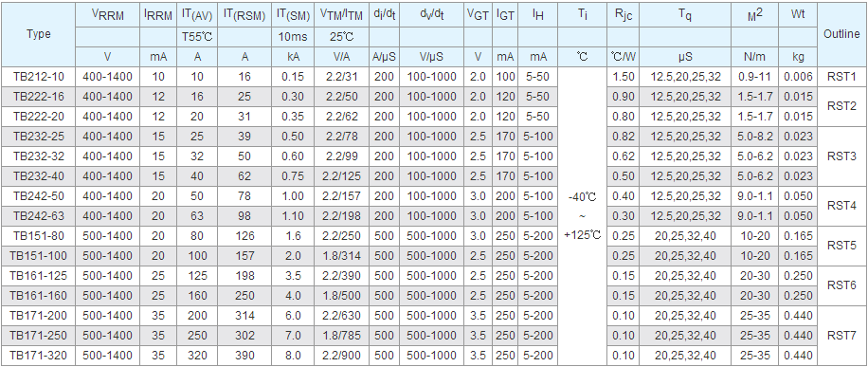Select the IT(SM) column header
The height and width of the screenshot is (367, 868).
click(x=293, y=15)
